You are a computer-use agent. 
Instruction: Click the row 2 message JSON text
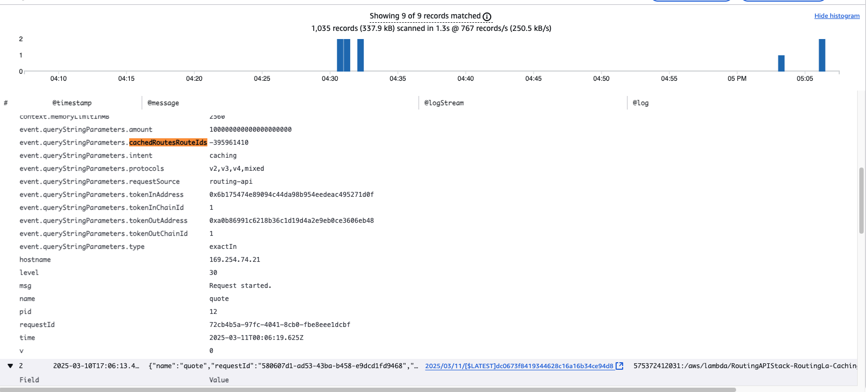(282, 366)
